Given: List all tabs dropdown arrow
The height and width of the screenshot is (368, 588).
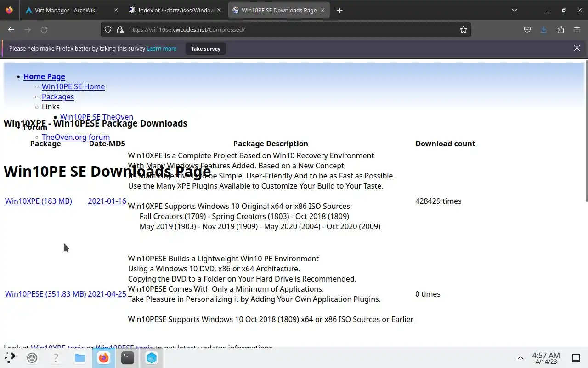Looking at the screenshot, I should [514, 10].
